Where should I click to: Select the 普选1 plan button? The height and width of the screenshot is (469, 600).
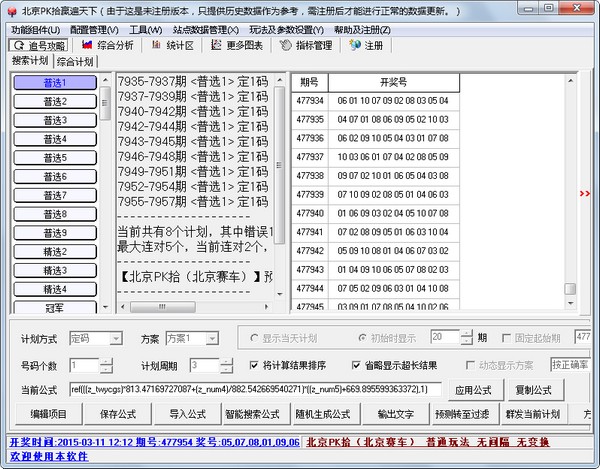point(55,83)
